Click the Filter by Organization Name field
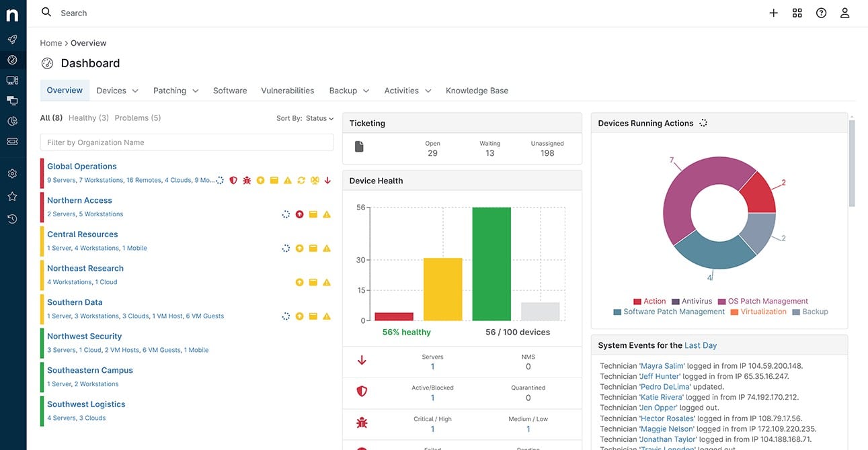The image size is (868, 450). coord(187,142)
